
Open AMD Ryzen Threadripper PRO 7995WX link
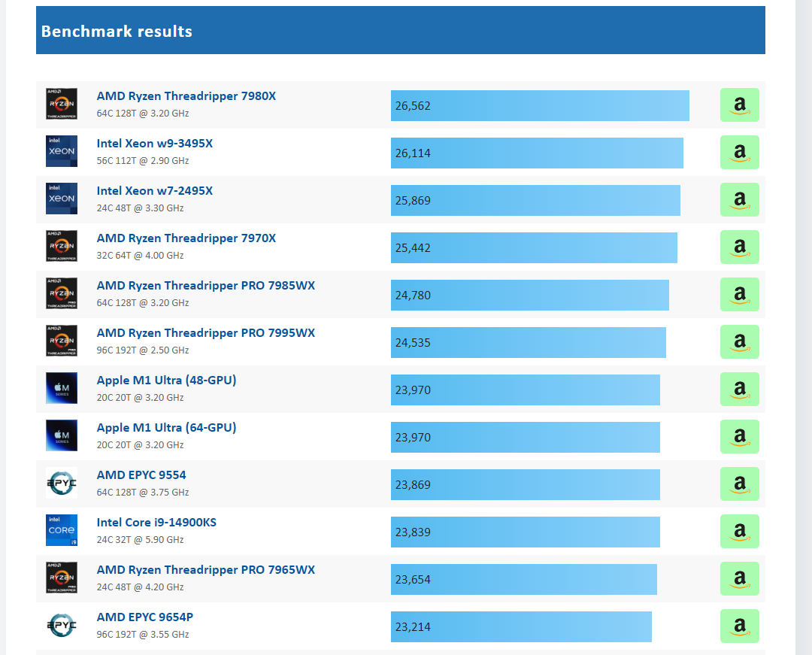(x=205, y=333)
